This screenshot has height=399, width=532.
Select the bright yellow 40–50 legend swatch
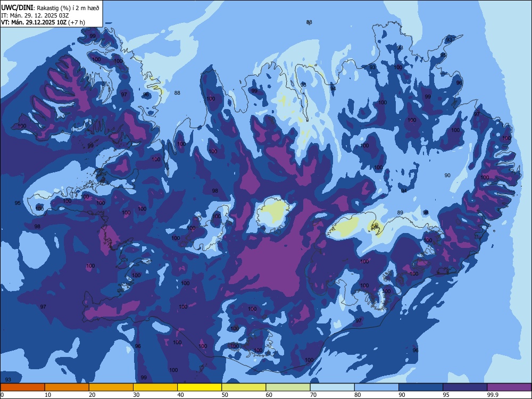[199, 387]
